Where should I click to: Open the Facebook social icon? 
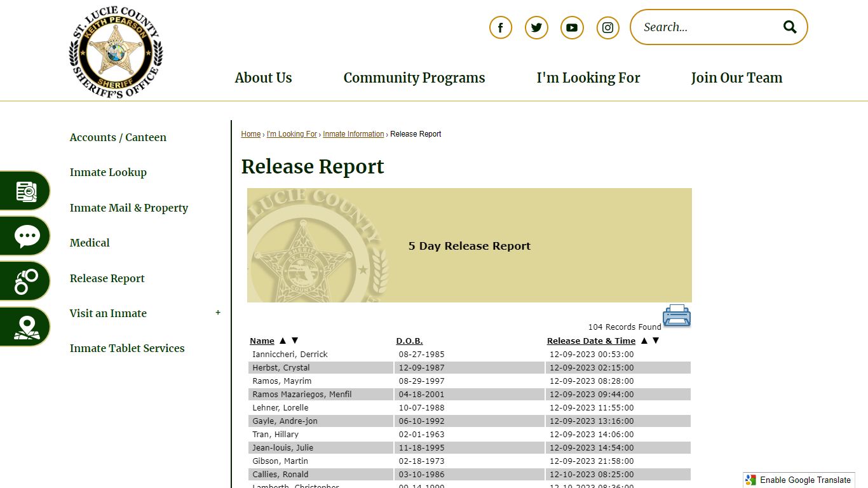pyautogui.click(x=501, y=27)
